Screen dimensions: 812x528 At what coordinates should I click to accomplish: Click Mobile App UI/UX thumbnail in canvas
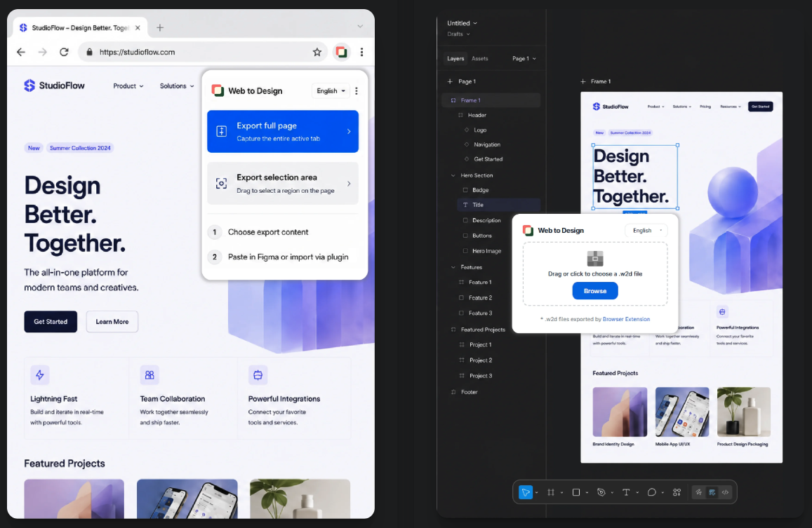(682, 412)
